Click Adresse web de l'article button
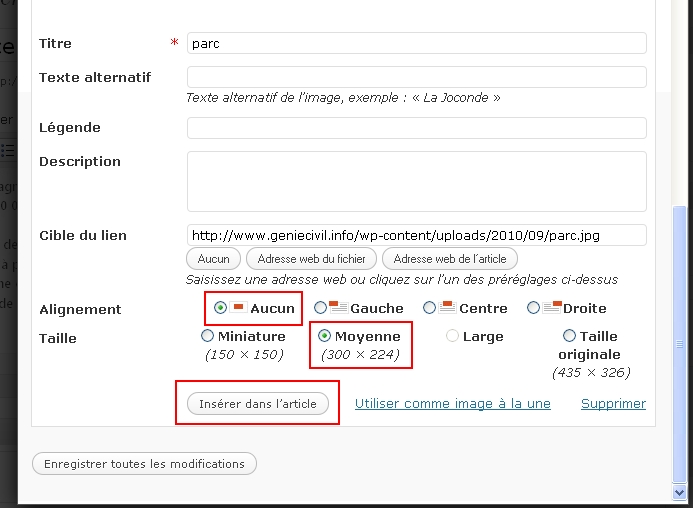 click(450, 259)
